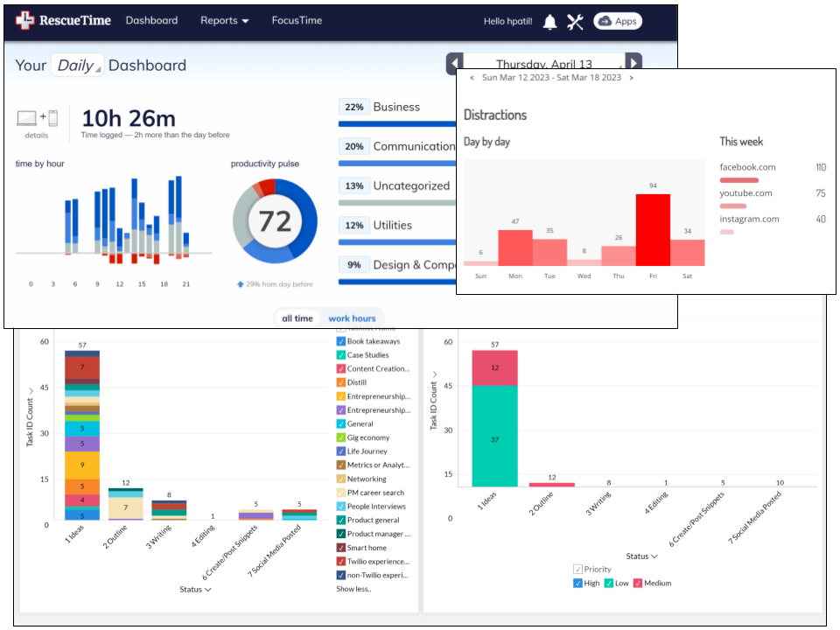840x630 pixels.
Task: Open the Dashboard menu item
Action: click(x=151, y=20)
